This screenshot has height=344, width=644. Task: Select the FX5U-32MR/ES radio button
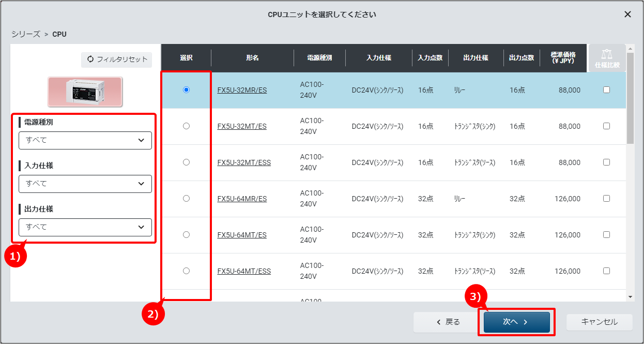click(186, 90)
